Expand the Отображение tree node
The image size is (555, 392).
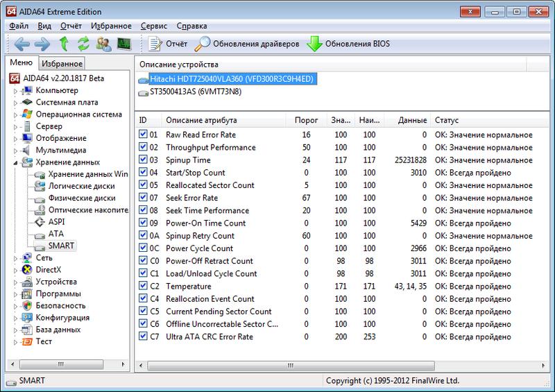[x=15, y=139]
